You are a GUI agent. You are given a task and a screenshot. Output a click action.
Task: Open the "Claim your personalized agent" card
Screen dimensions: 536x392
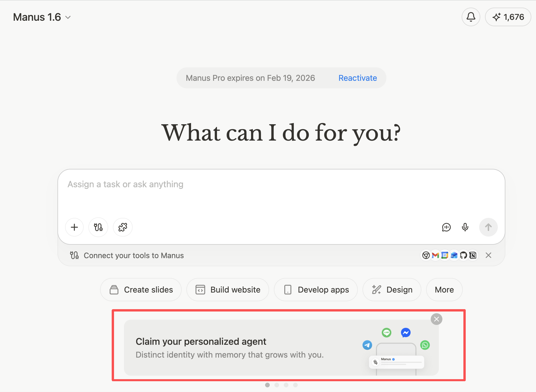point(281,348)
